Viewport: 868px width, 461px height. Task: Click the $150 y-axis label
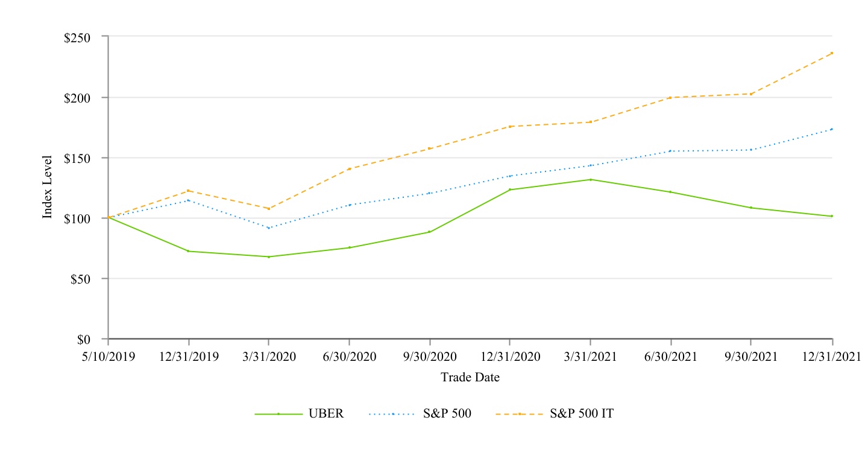click(77, 158)
